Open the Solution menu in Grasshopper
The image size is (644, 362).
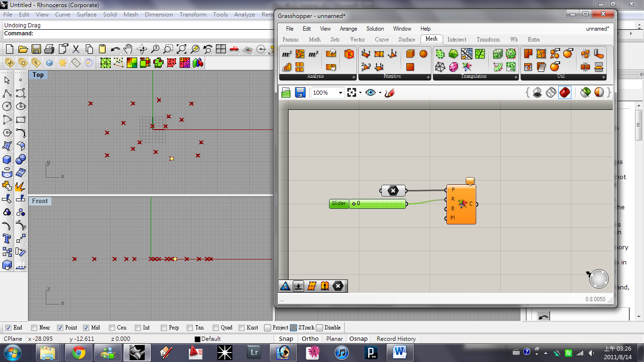coord(375,29)
